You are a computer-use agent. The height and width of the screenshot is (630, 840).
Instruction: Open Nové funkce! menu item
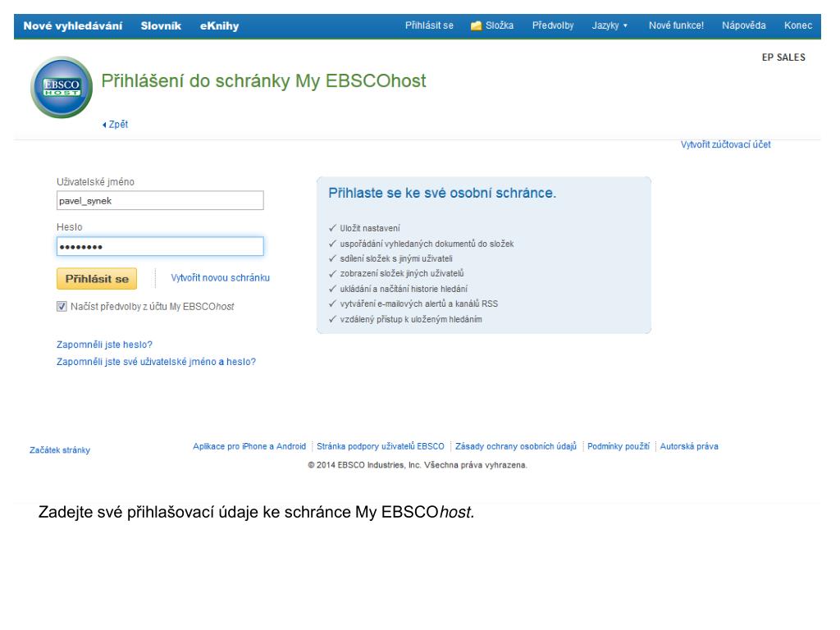tap(676, 25)
